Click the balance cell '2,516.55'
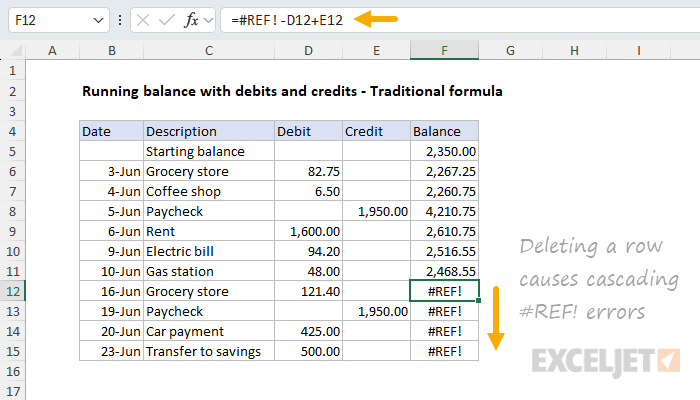This screenshot has width=700, height=400. [x=444, y=251]
